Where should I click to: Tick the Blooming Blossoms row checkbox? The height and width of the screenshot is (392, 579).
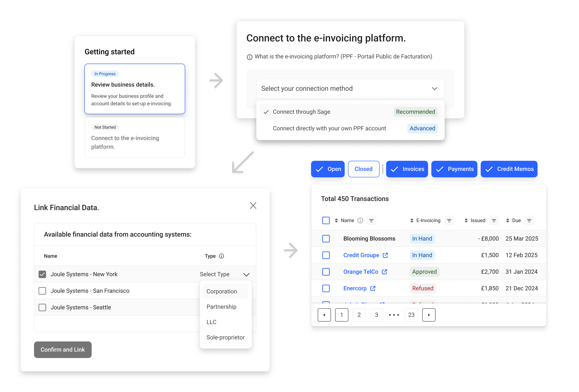(326, 239)
